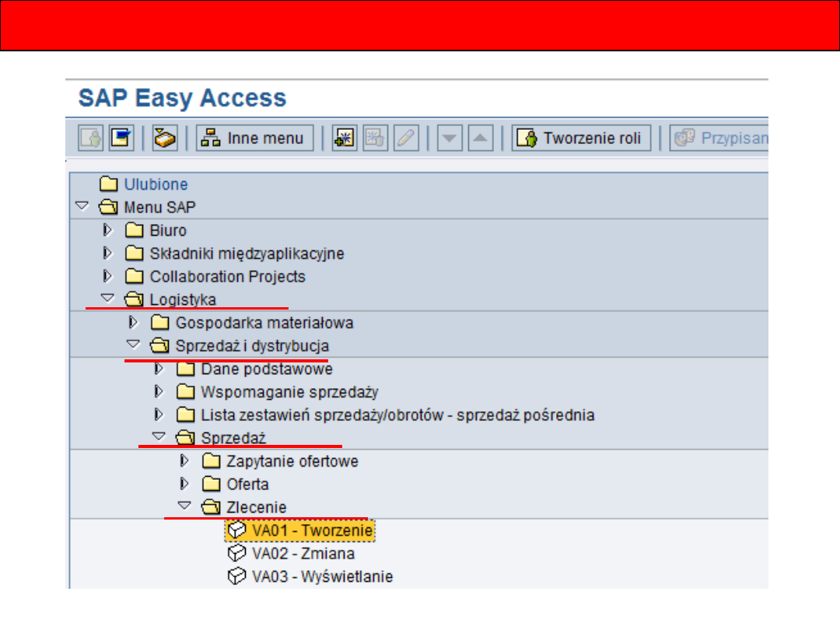Collapse the Zlecenie node
The height and width of the screenshot is (630, 840).
coord(184,506)
